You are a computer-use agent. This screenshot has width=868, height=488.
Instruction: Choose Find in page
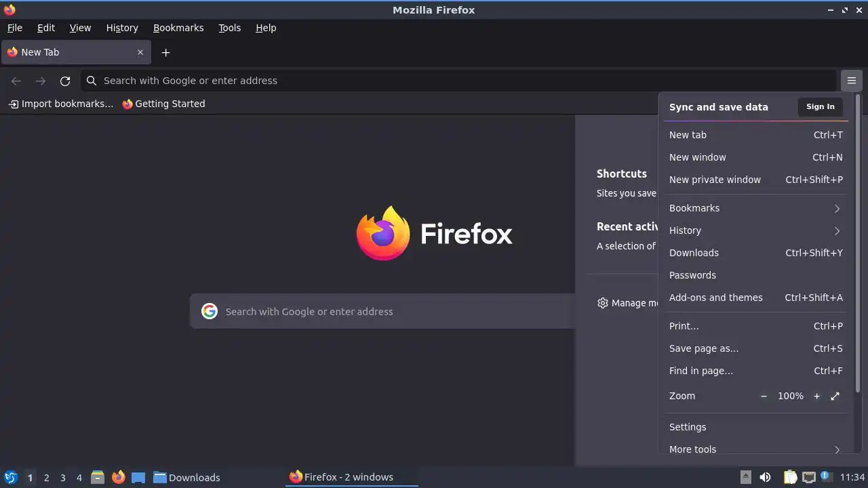pos(755,371)
